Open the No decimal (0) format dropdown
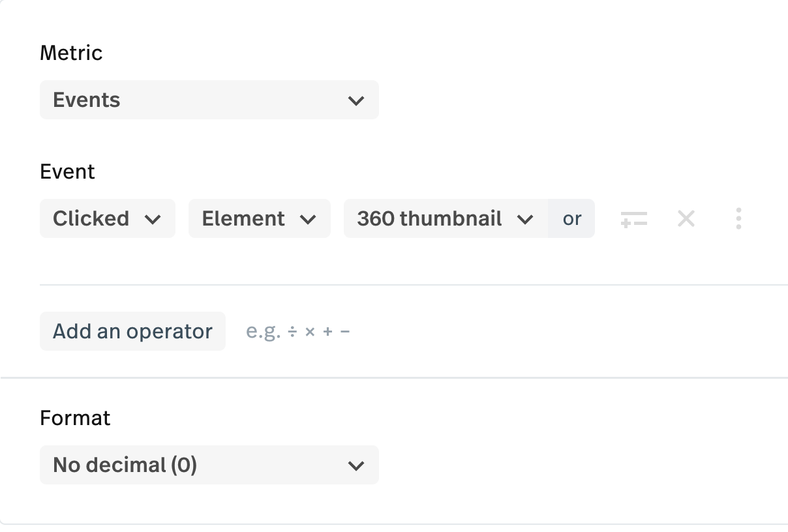 [209, 465]
